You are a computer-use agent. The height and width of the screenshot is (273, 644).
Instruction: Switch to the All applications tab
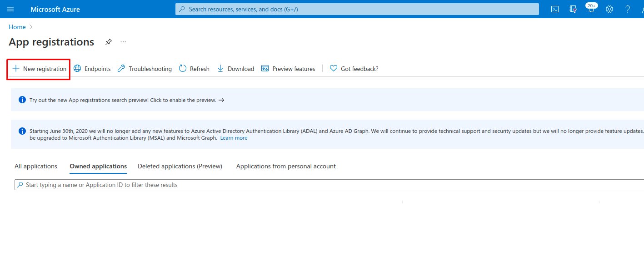(x=36, y=166)
